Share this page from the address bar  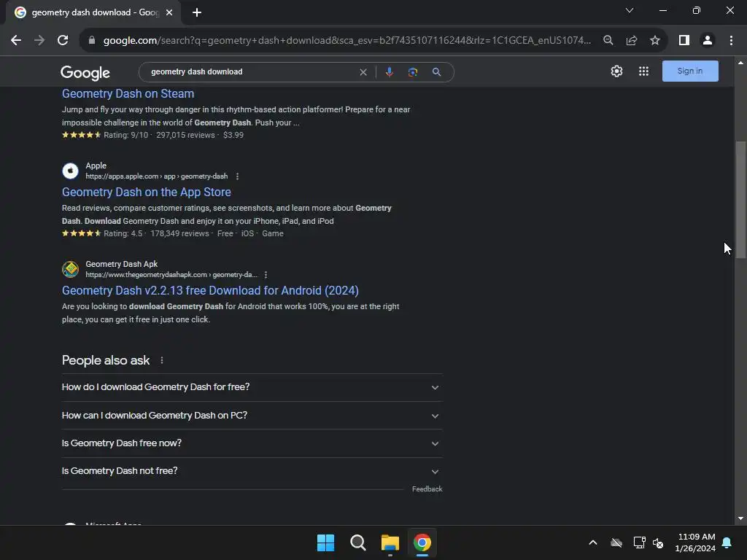point(632,41)
